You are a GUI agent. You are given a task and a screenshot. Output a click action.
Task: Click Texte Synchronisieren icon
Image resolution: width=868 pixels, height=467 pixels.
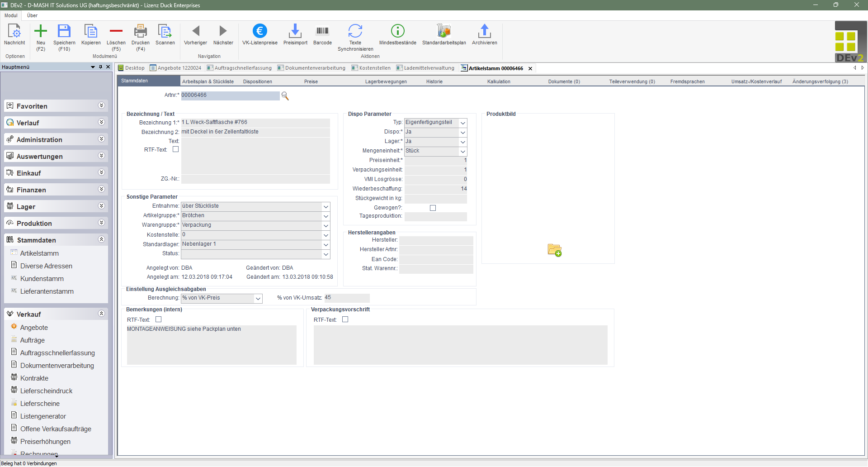[355, 32]
